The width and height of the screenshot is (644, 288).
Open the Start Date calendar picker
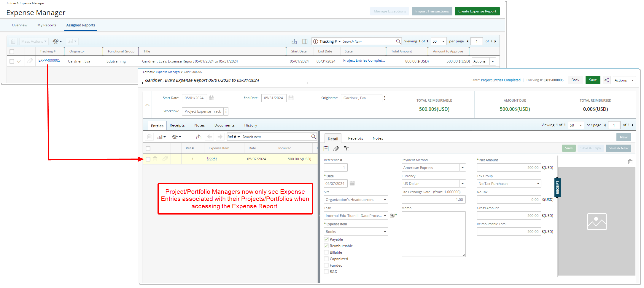(x=212, y=98)
